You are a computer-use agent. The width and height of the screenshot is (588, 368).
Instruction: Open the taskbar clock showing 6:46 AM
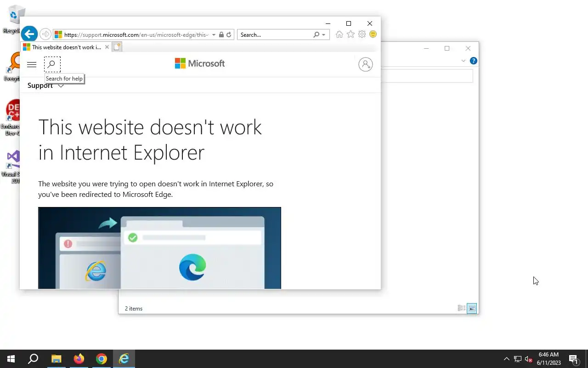click(x=548, y=359)
